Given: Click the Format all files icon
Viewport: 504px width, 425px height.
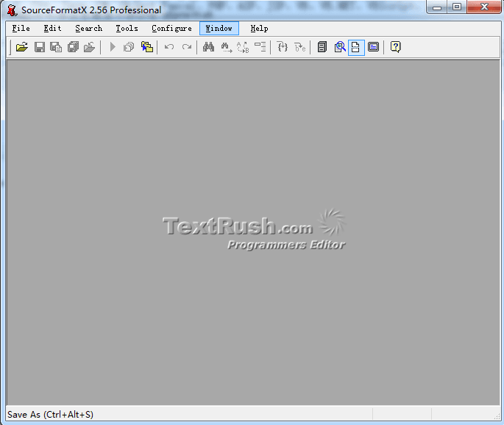Looking at the screenshot, I should pos(129,47).
